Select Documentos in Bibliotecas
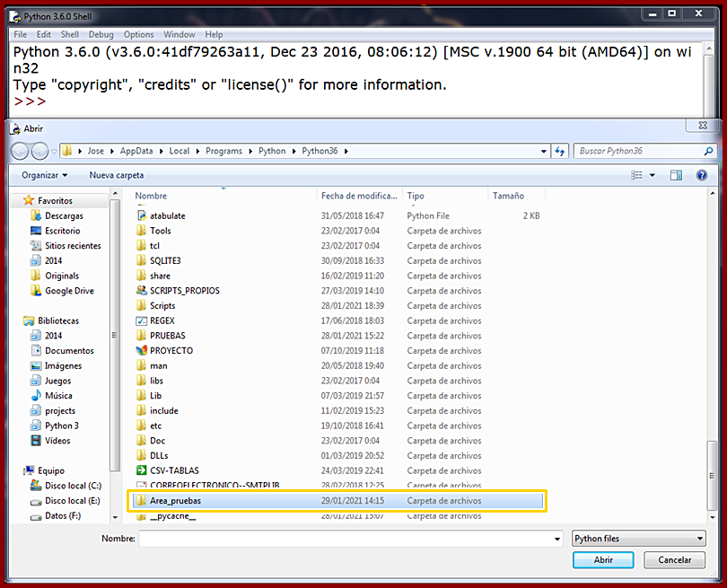Viewport: 727px width, 588px height. point(69,351)
